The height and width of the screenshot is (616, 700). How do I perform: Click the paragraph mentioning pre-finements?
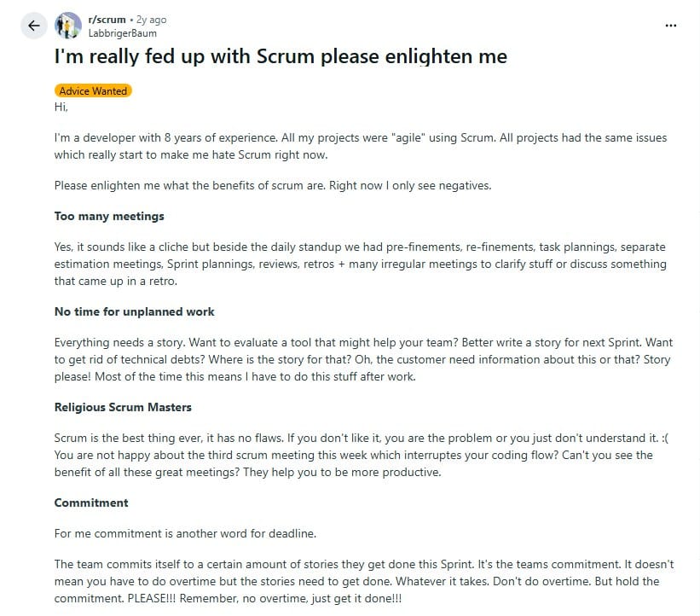pyautogui.click(x=358, y=264)
